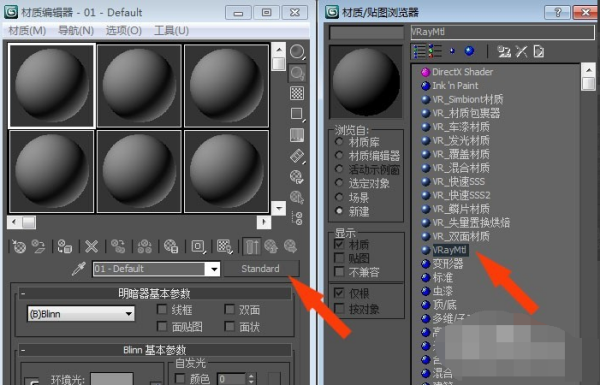Screen dimensions: 600x385
Task: Select 选定对象 radio button
Action: coord(339,183)
